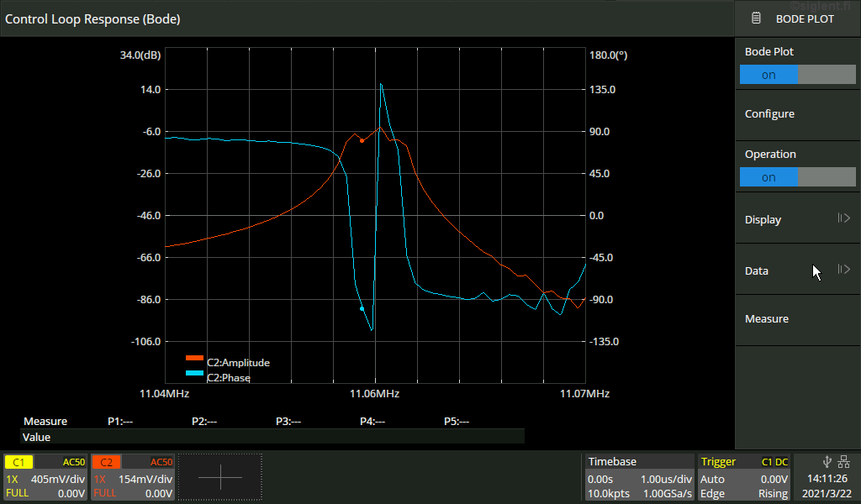Click the 11.04MHz start frequency label
861x504 pixels.
tap(164, 394)
